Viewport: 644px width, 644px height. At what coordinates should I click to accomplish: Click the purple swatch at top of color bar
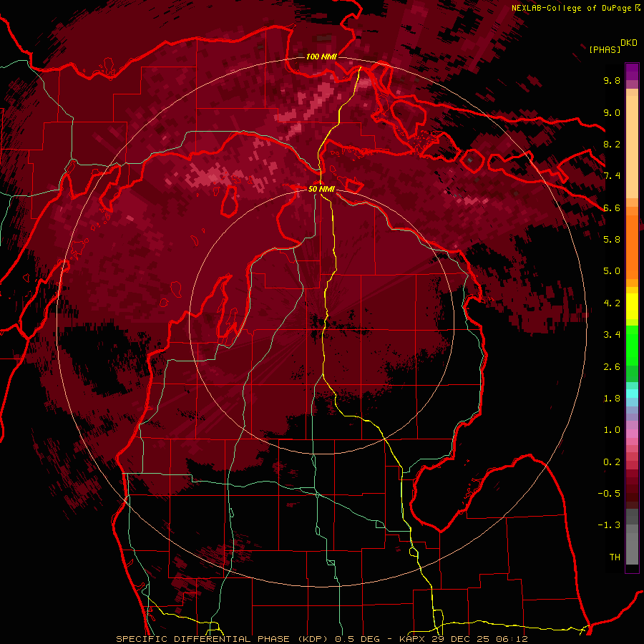(x=632, y=72)
